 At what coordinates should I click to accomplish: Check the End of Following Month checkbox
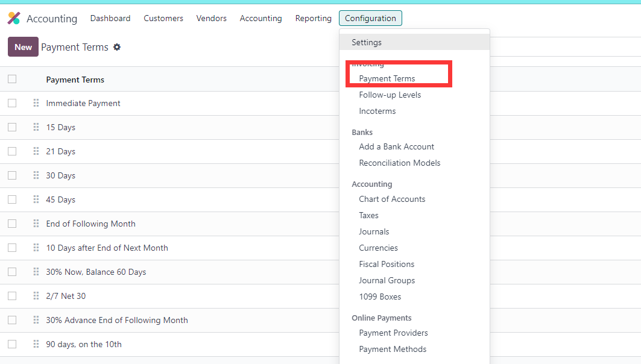click(12, 224)
